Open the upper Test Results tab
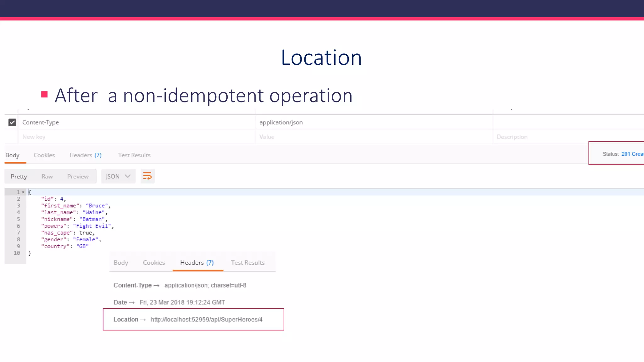This screenshot has height=362, width=644. (x=134, y=155)
